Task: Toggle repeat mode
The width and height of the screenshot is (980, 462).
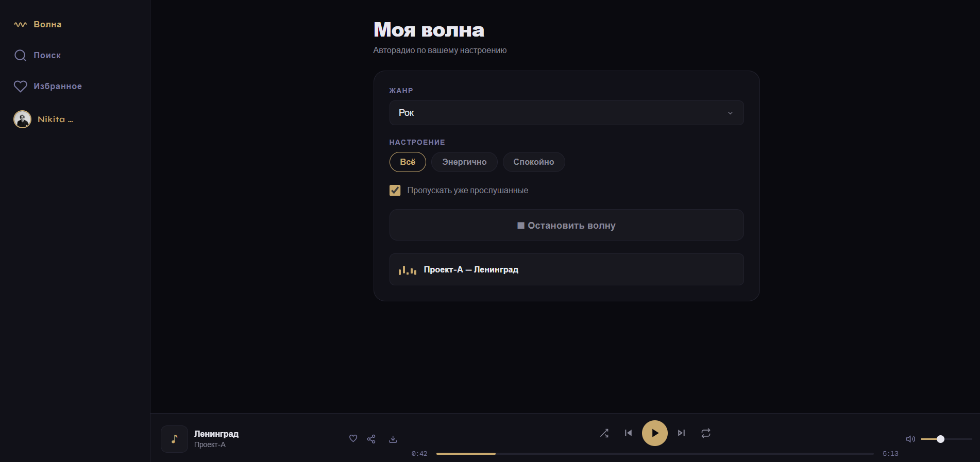Action: [x=706, y=433]
